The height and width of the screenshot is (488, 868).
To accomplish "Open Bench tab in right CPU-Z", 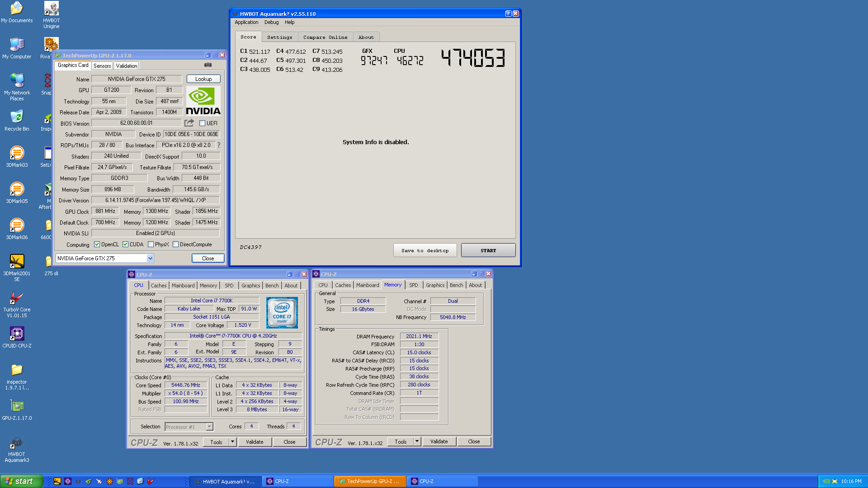I will [x=456, y=285].
